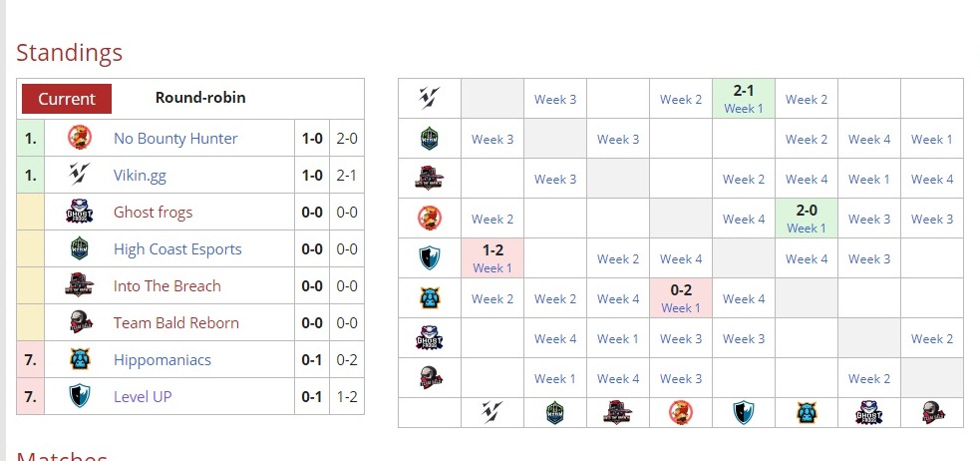
Task: Click the red 1-2 Week 1 result cell
Action: click(492, 258)
